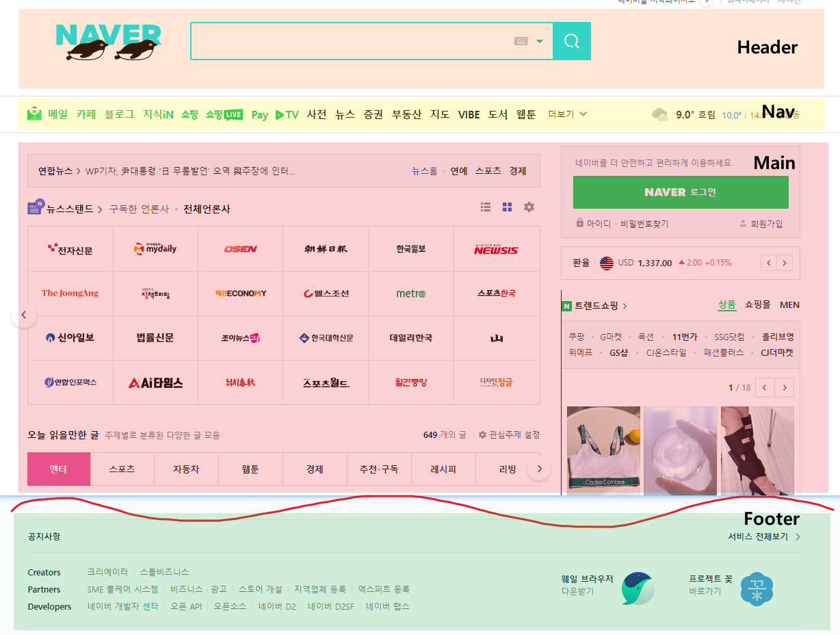Open the TV play icon link
840x635 pixels.
pyautogui.click(x=287, y=115)
